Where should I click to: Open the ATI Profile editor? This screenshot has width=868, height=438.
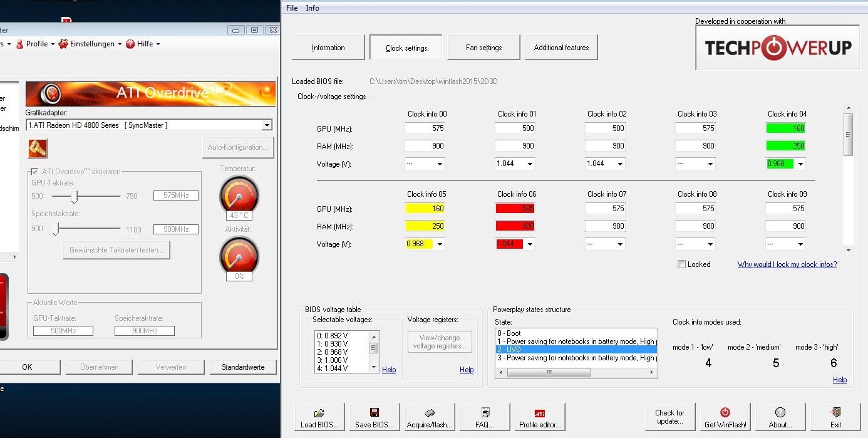coord(540,417)
